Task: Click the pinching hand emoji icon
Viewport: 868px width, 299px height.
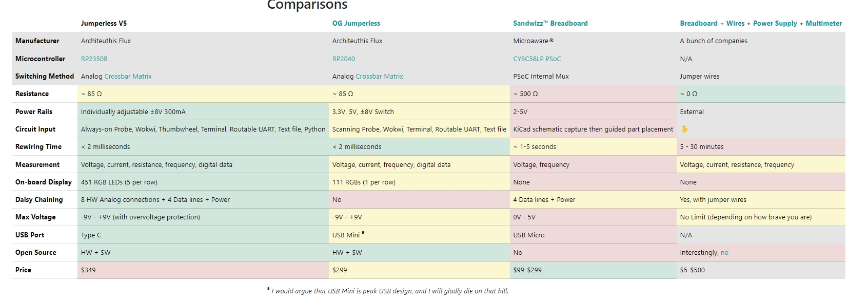Action: pyautogui.click(x=684, y=129)
